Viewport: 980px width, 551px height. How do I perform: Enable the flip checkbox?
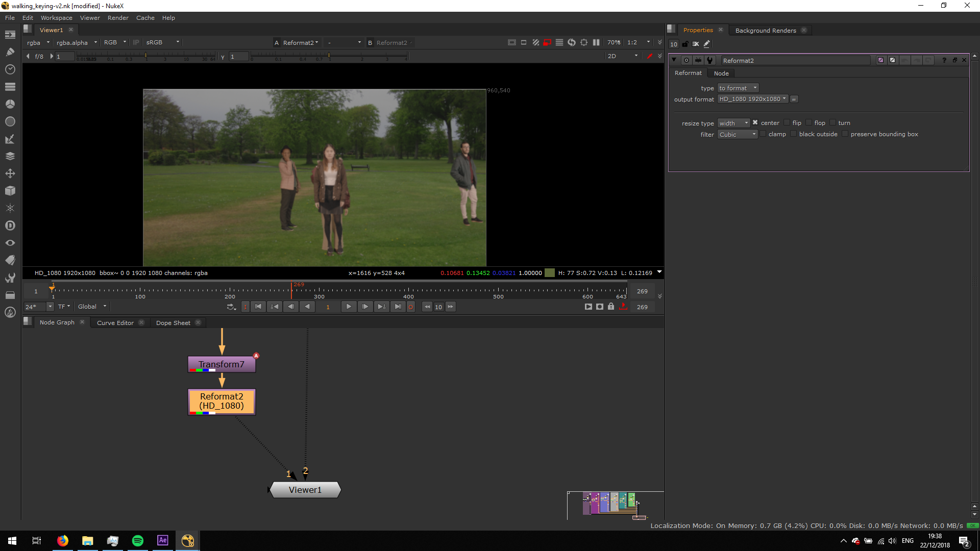click(x=787, y=123)
